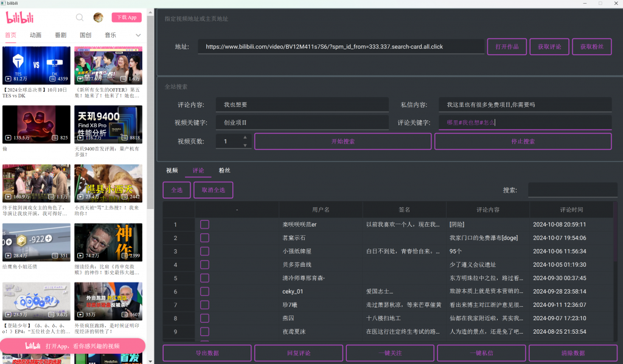623x364 pixels.
Task: Click the 评论内容 column header
Action: click(488, 210)
